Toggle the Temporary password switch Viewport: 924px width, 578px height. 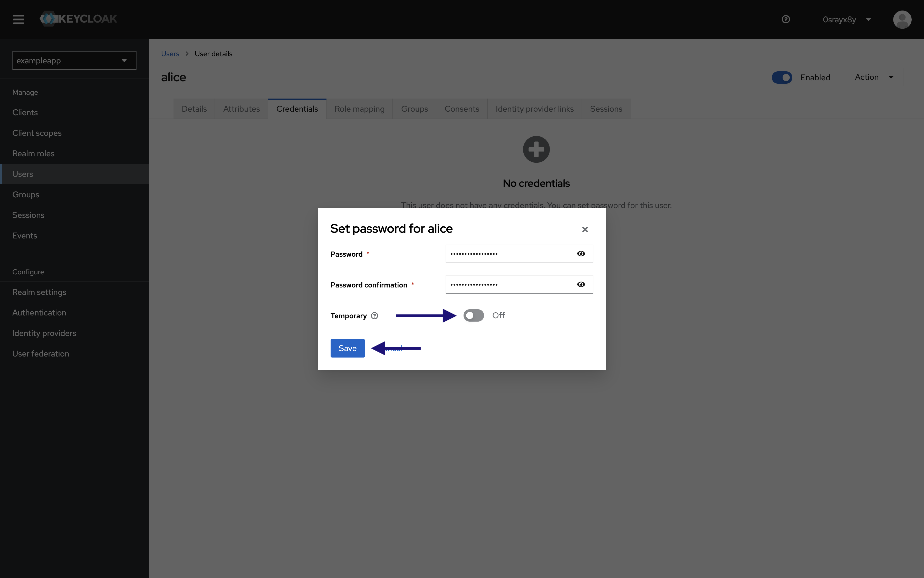coord(474,315)
